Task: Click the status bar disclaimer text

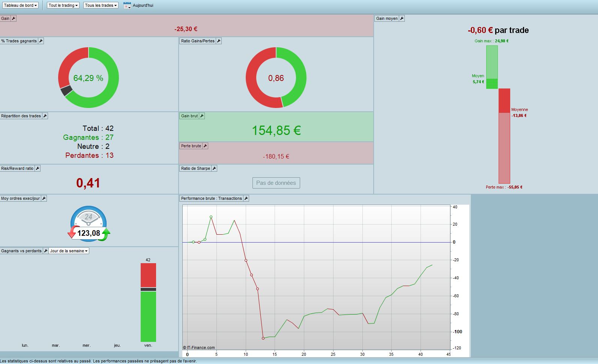Action: pos(98,361)
